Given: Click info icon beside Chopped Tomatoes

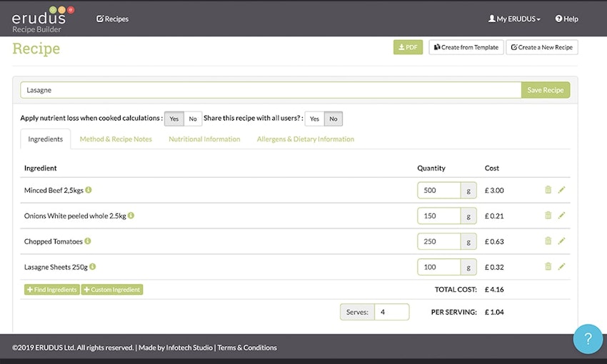Looking at the screenshot, I should pos(88,241).
